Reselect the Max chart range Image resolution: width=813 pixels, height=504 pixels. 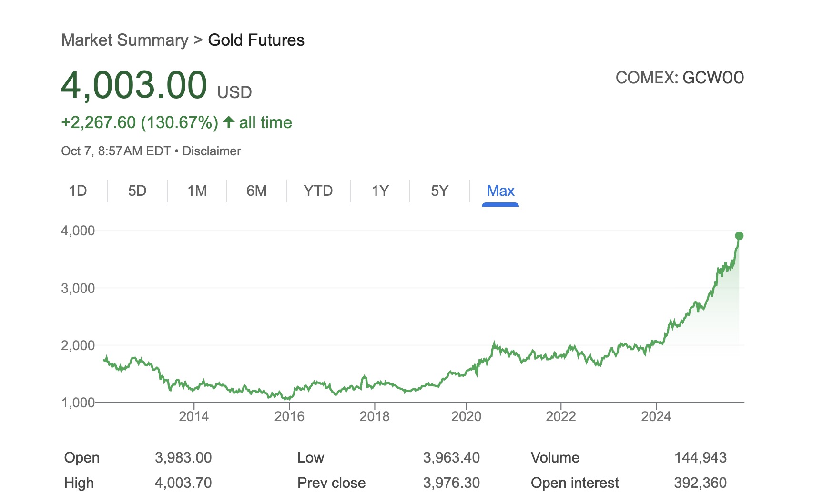click(x=499, y=191)
